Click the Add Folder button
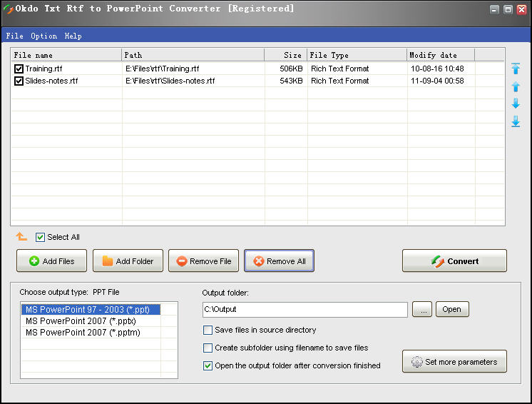This screenshot has width=532, height=404. pyautogui.click(x=128, y=261)
